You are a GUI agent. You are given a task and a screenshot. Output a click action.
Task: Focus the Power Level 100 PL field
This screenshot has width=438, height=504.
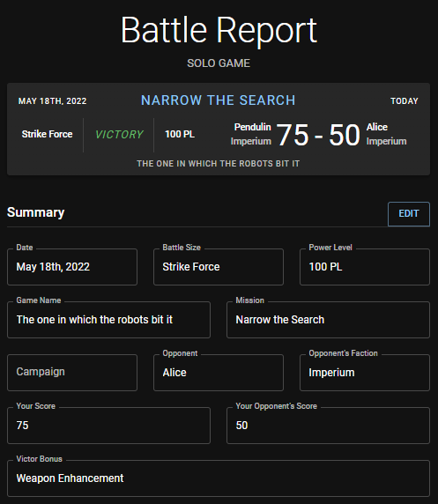pos(365,267)
